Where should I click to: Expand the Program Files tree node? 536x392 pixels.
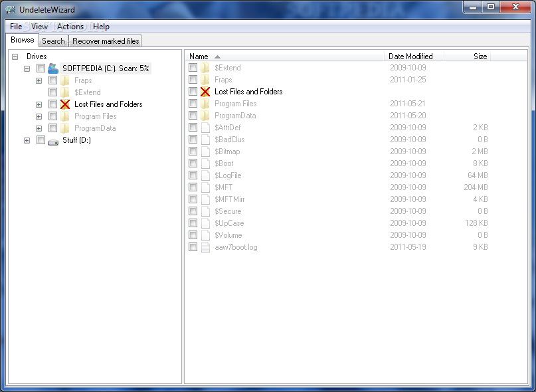(39, 117)
